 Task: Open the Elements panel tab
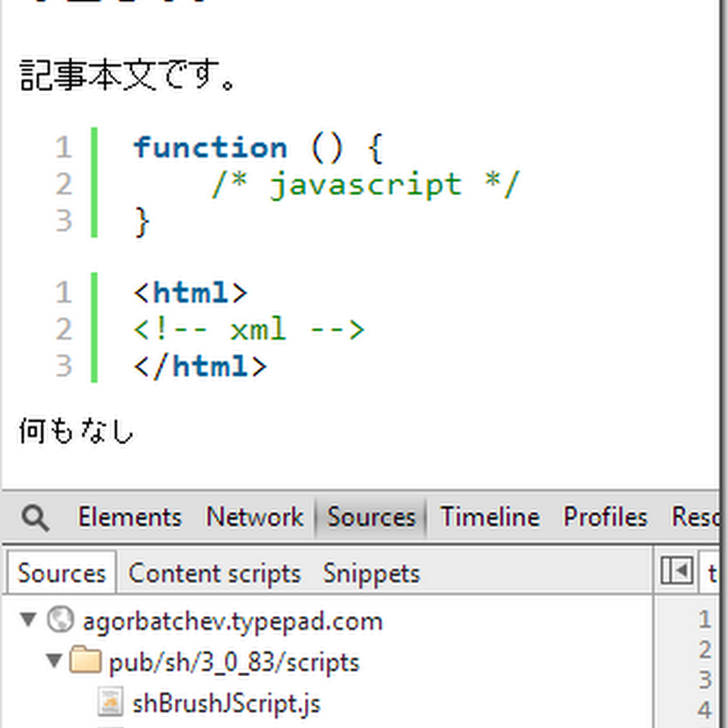129,517
